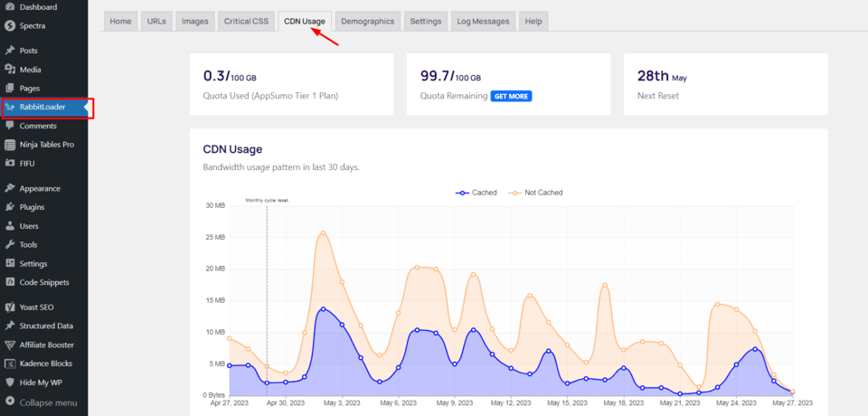The image size is (868, 416).
Task: Click the Yoast SEO icon
Action: [9, 307]
